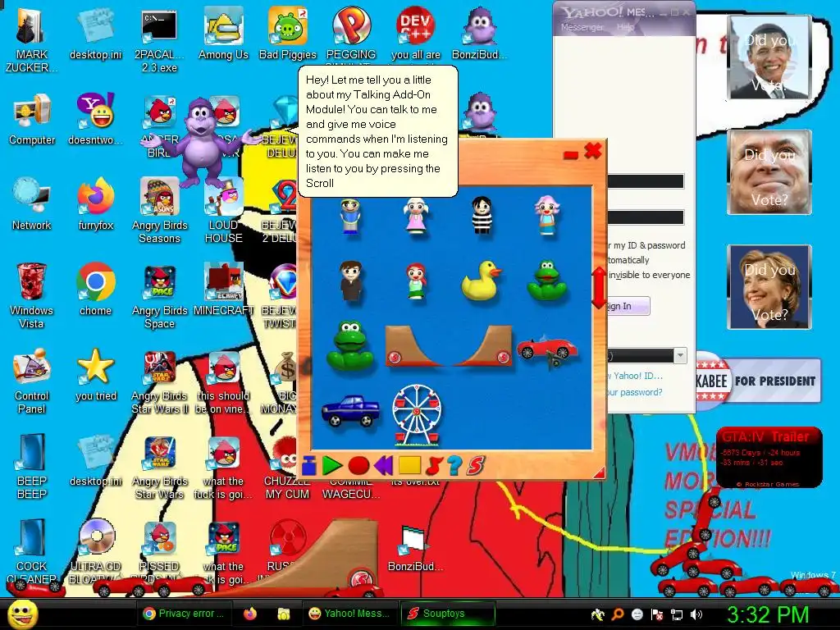Select the furryfox Firefox desktop icon
This screenshot has width=840, height=630.
coord(95,204)
